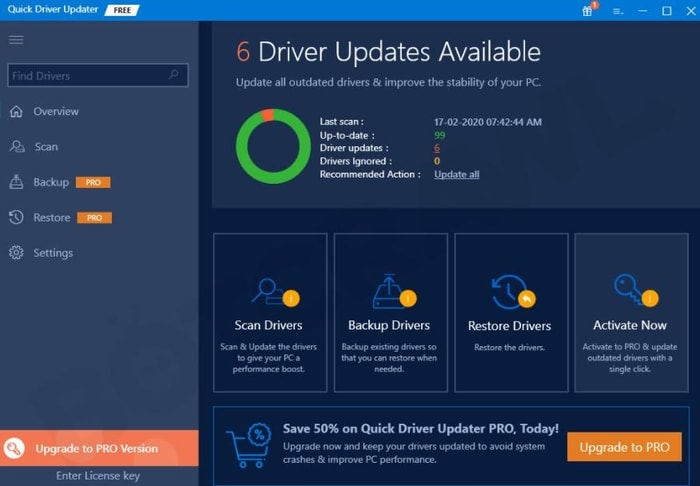The height and width of the screenshot is (486, 700).
Task: Click the up-to-date count 99
Action: tap(440, 135)
